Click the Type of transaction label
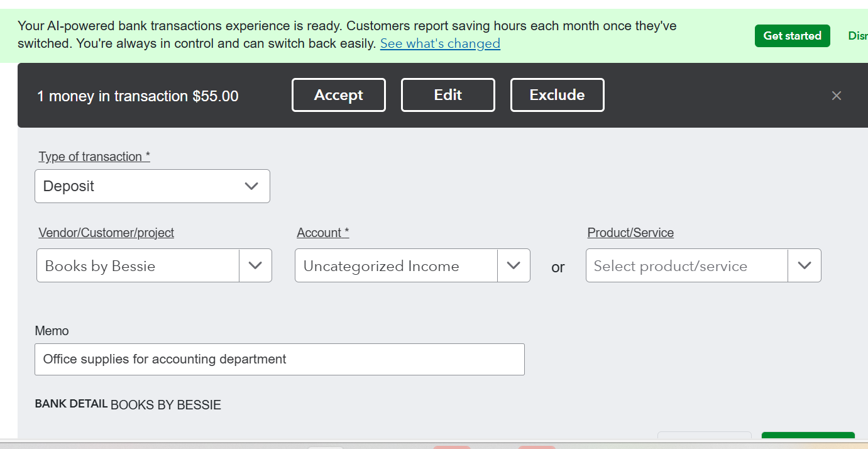The width and height of the screenshot is (868, 449). click(94, 157)
